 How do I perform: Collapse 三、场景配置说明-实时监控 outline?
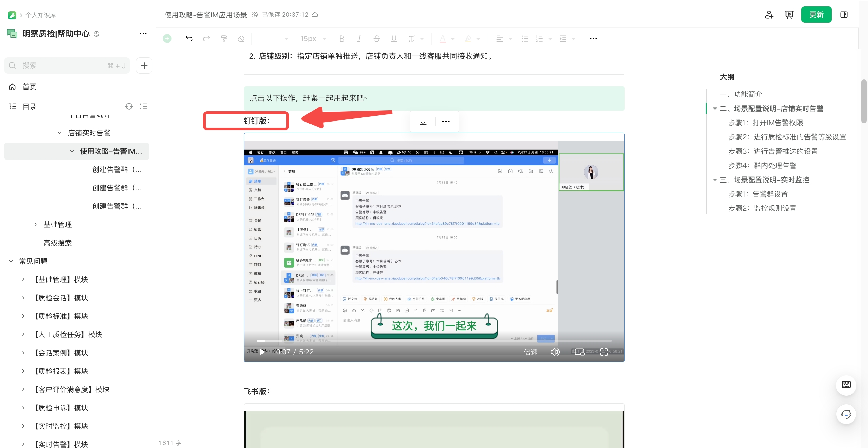(715, 180)
